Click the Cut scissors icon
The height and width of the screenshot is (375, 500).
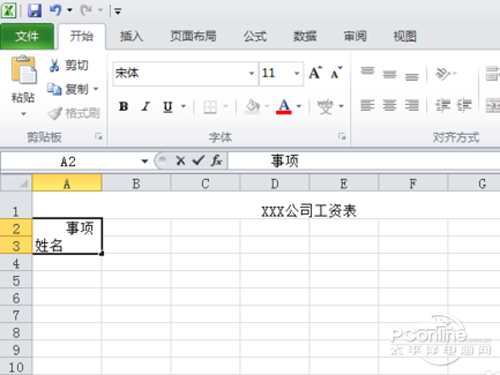click(x=54, y=65)
